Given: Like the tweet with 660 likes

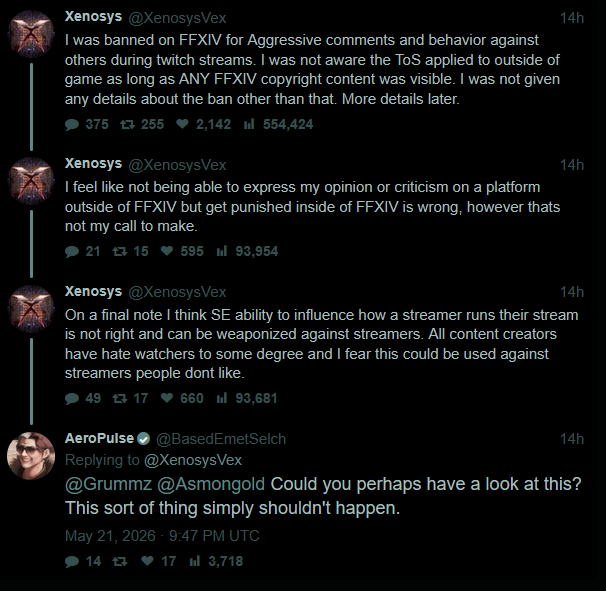Looking at the screenshot, I should (167, 398).
